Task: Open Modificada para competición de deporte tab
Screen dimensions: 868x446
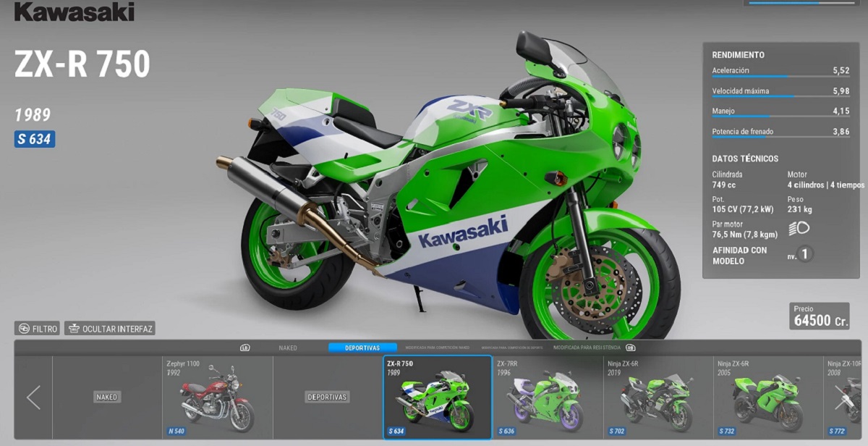Action: tap(512, 348)
